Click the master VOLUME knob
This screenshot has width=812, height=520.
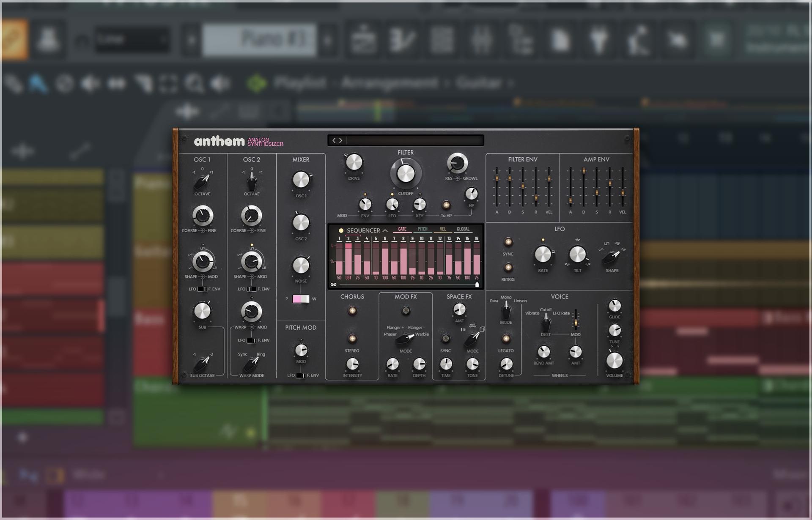(614, 361)
